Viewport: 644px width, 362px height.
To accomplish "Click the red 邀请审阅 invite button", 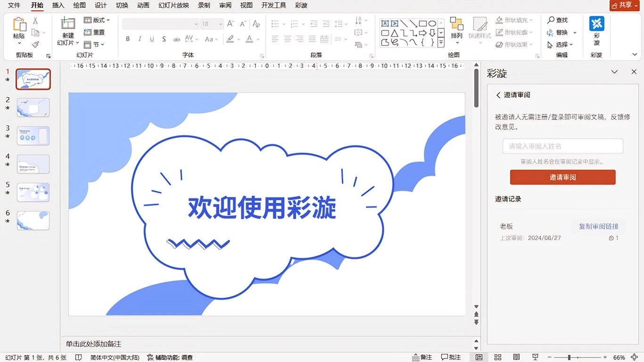I will [x=562, y=177].
